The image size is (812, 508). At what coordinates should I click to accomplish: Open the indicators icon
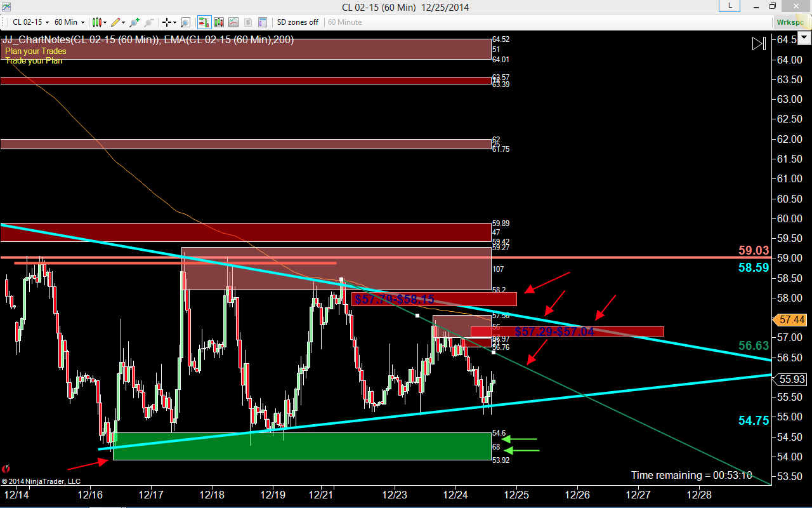233,22
